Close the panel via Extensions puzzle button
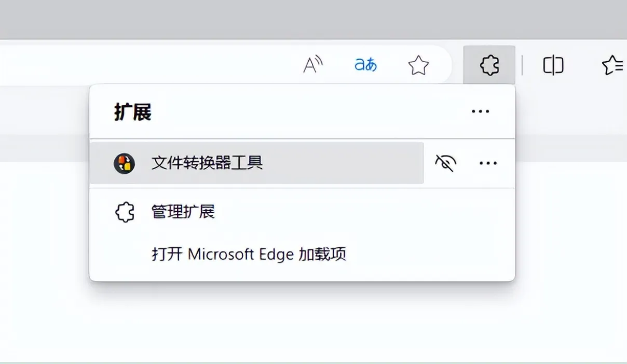This screenshot has height=364, width=627. click(x=489, y=65)
